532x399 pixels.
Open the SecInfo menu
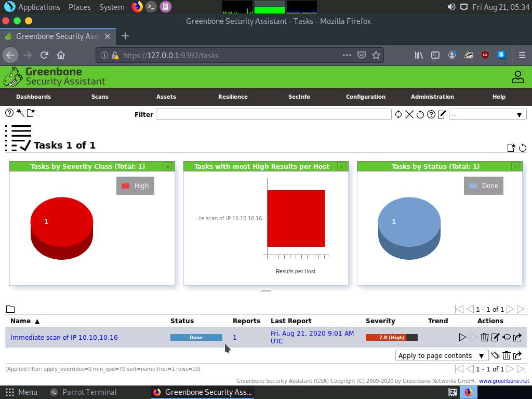pos(299,97)
